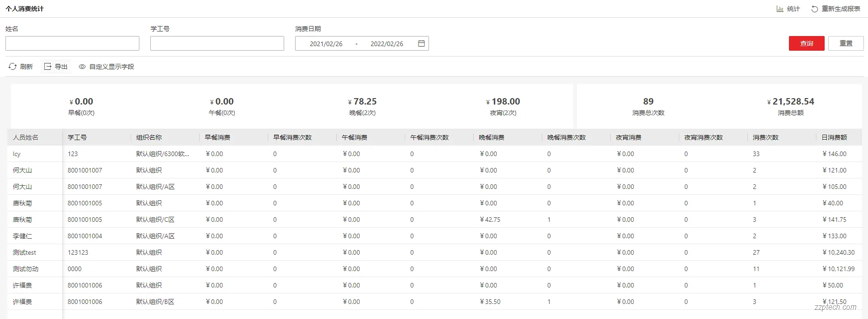
Task: Sort by 人员姓名 column header
Action: click(x=26, y=137)
